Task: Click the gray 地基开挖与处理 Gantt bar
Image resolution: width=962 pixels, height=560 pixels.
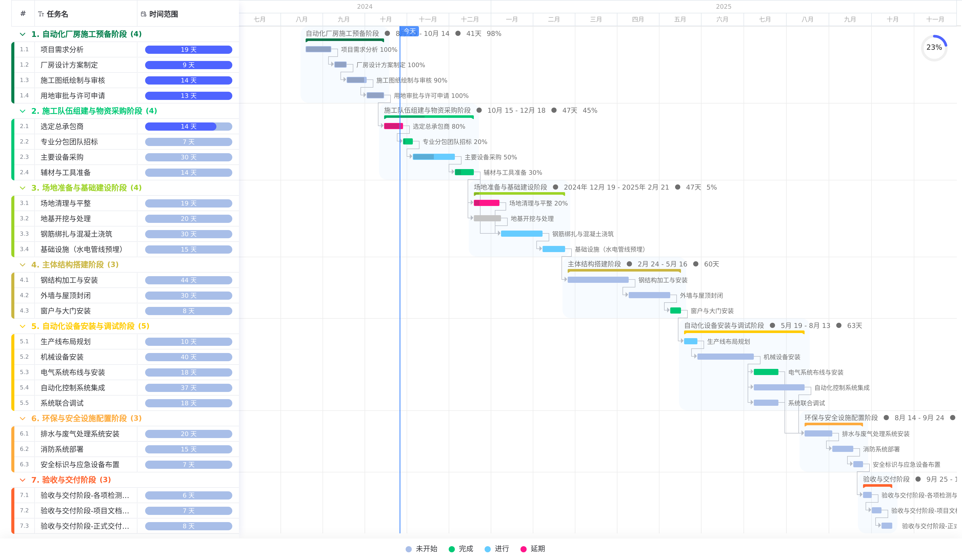Action: [x=487, y=218]
